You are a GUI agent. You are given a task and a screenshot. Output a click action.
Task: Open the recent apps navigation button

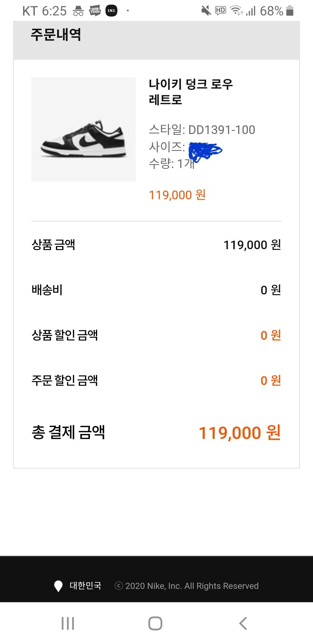pyautogui.click(x=68, y=623)
